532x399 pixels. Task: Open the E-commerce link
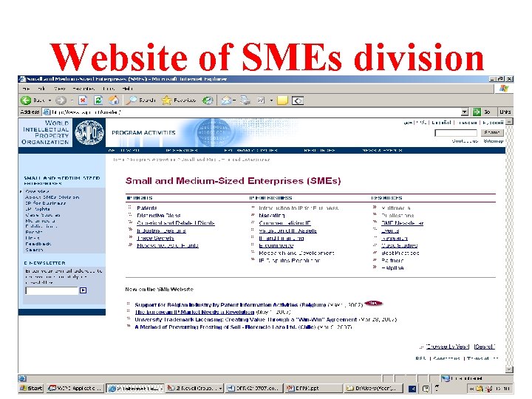(276, 245)
